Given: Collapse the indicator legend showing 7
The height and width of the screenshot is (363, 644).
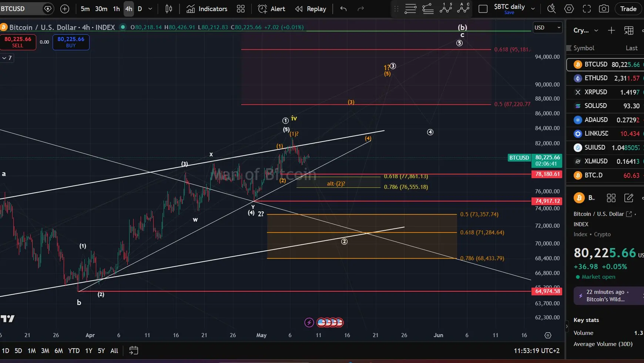Looking at the screenshot, I should (7, 58).
